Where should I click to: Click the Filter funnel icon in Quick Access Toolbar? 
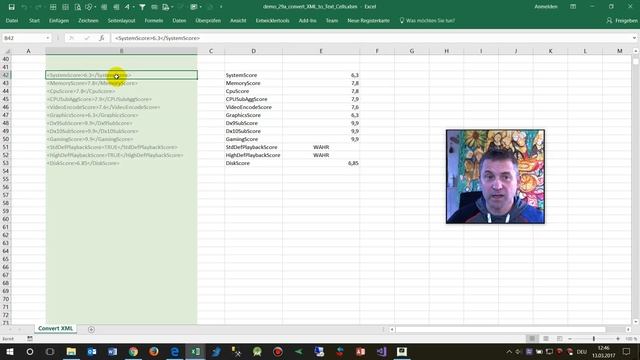142,7
